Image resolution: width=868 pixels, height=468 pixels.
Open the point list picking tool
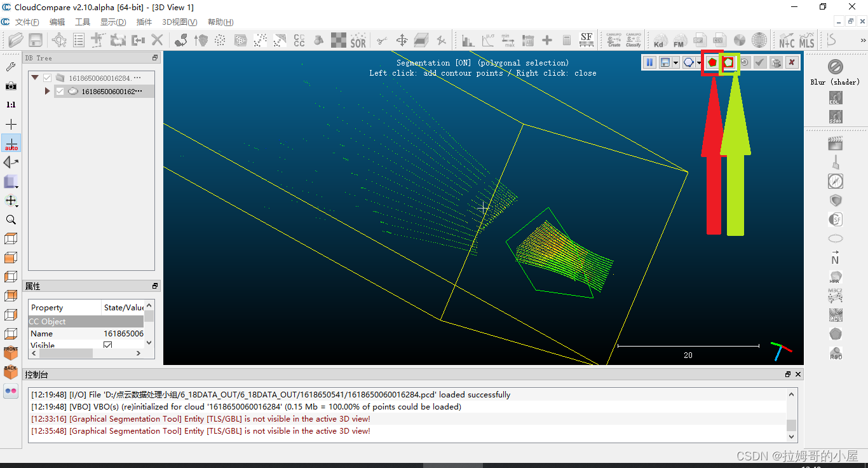point(79,40)
